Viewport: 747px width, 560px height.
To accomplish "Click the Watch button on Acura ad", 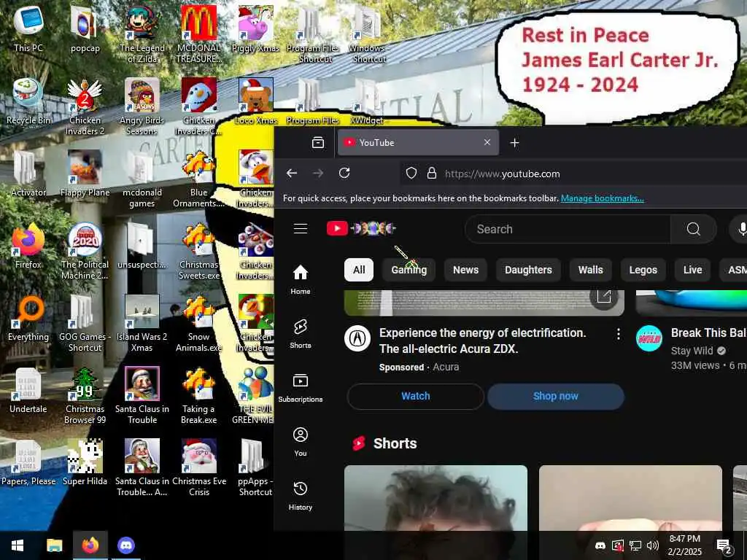I will (415, 396).
